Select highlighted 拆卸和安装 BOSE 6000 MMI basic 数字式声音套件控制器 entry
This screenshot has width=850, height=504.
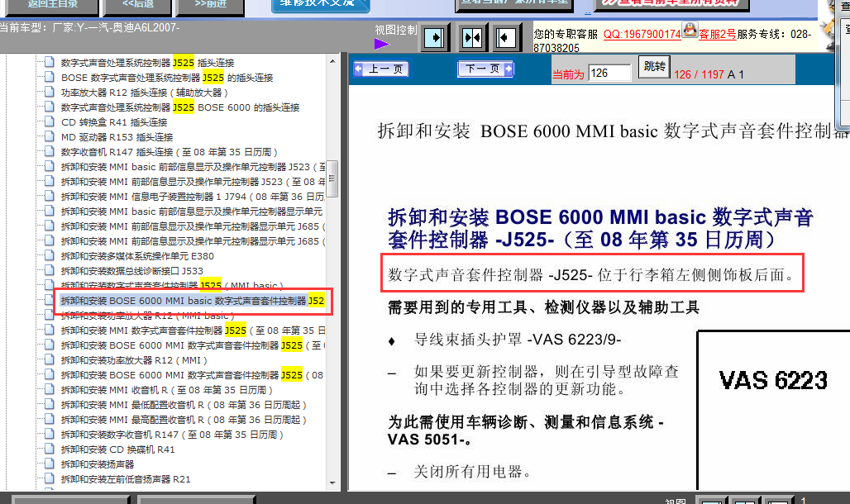[193, 301]
